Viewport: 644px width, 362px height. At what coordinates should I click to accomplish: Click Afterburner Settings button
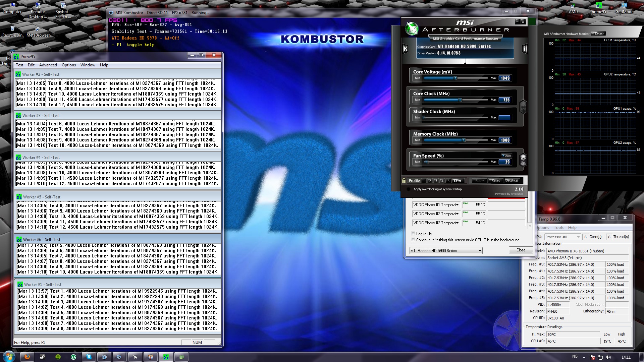tap(512, 180)
